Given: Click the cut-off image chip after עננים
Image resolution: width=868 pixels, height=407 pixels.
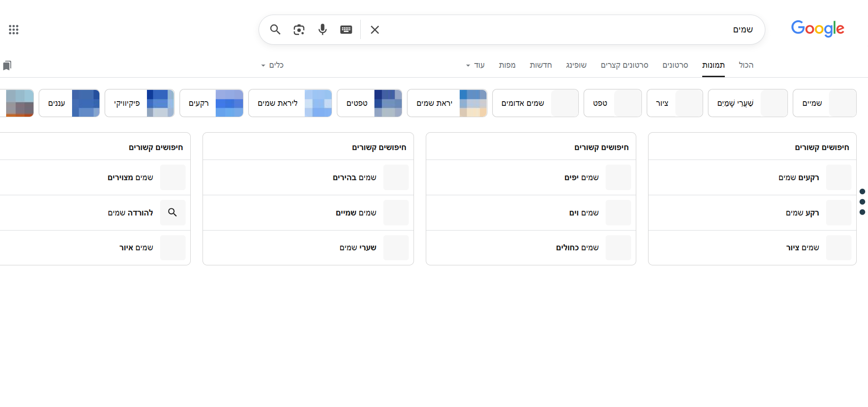Looking at the screenshot, I should pos(17,103).
